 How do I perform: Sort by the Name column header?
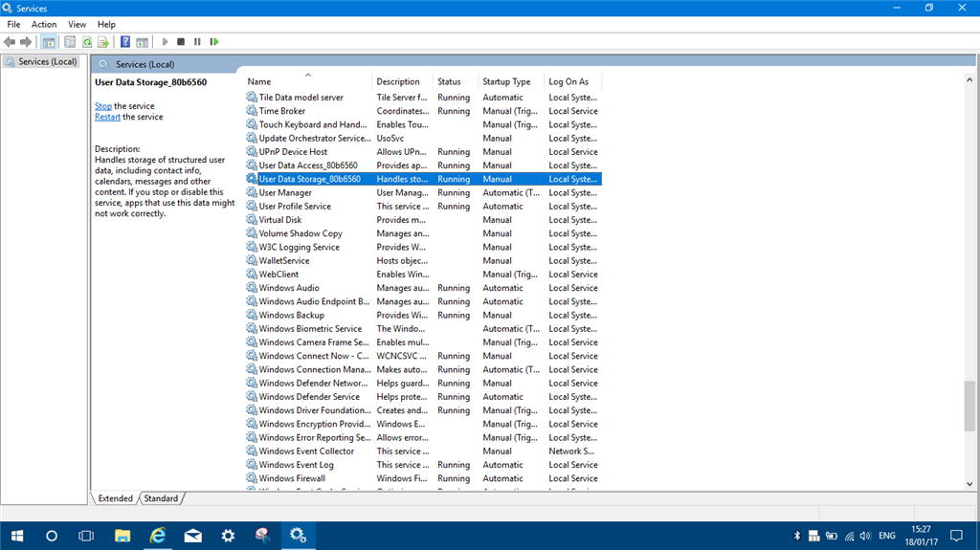pos(308,81)
